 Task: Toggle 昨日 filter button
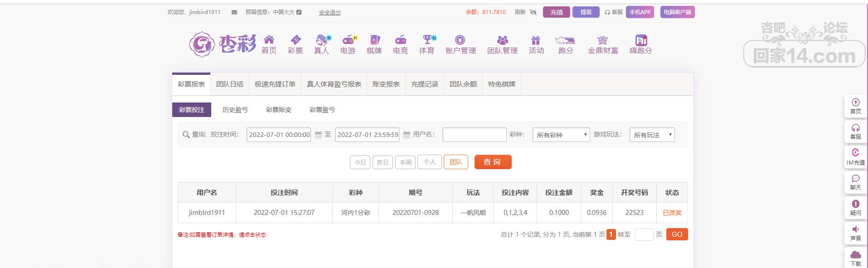[383, 162]
